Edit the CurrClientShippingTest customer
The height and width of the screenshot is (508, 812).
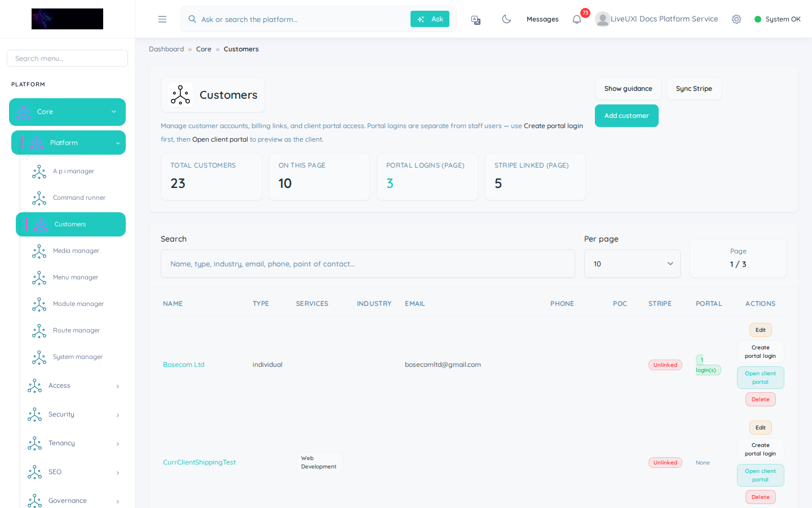[760, 428]
